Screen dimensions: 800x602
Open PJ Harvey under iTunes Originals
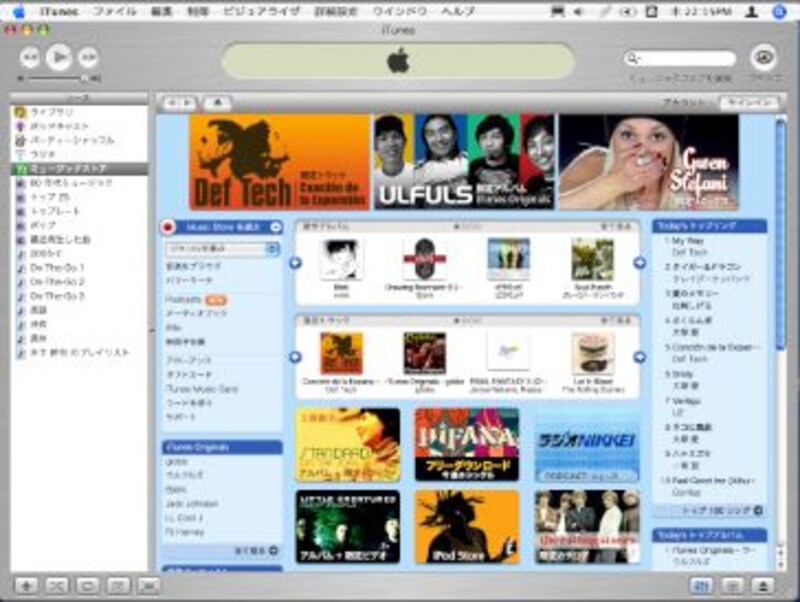coord(184,532)
